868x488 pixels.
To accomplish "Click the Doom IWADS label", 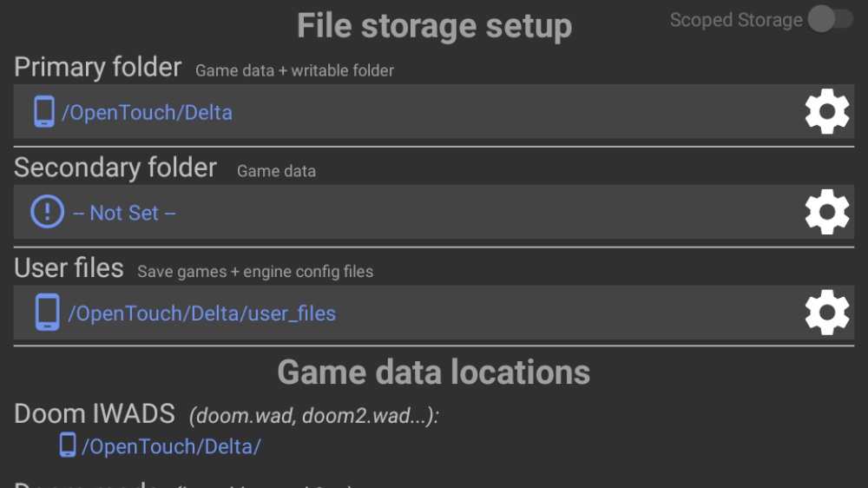I will click(94, 414).
